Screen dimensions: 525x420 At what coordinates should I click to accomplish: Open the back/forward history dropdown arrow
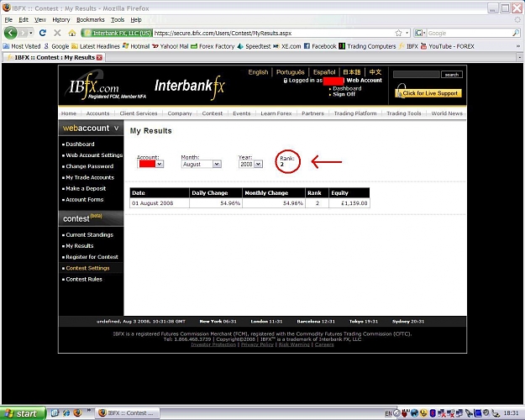(31, 33)
